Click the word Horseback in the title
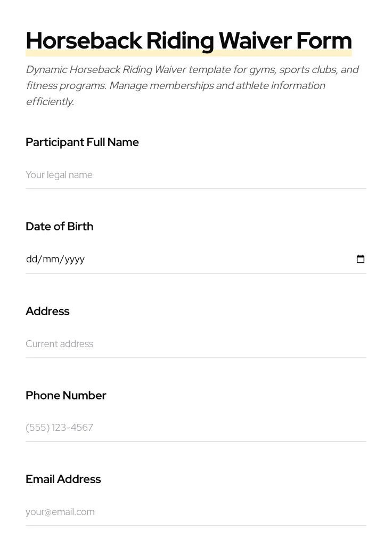 84,41
